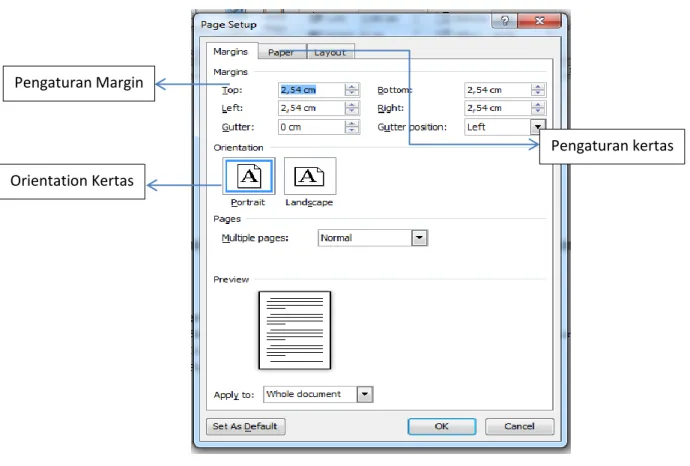This screenshot has height=466, width=690.
Task: Click the Bottom margin input field
Action: [497, 90]
